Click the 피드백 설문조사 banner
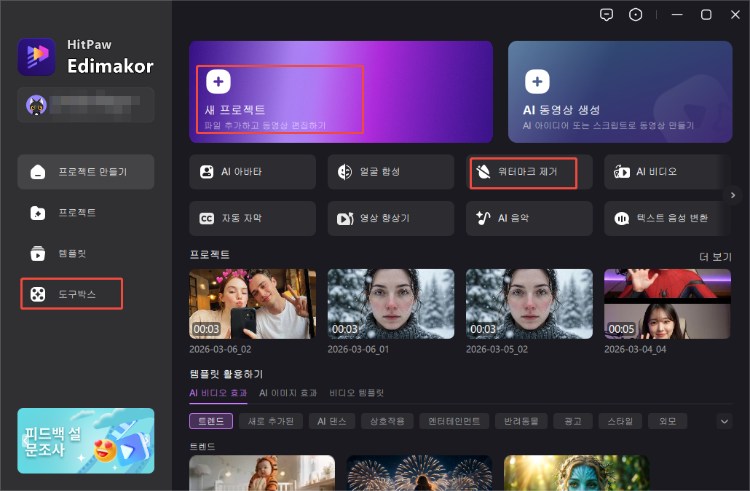The width and height of the screenshot is (750, 491). [x=86, y=441]
